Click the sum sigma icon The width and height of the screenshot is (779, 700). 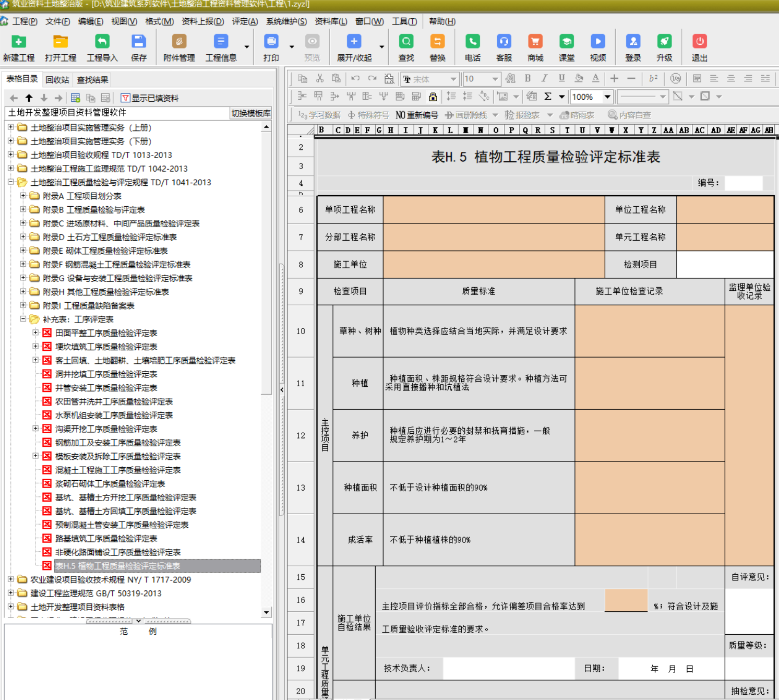point(548,97)
